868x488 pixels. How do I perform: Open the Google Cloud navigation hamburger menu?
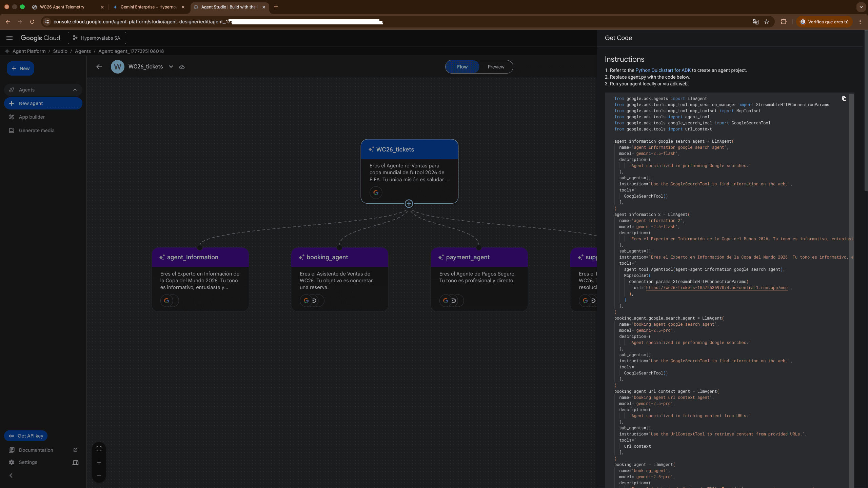(x=9, y=38)
